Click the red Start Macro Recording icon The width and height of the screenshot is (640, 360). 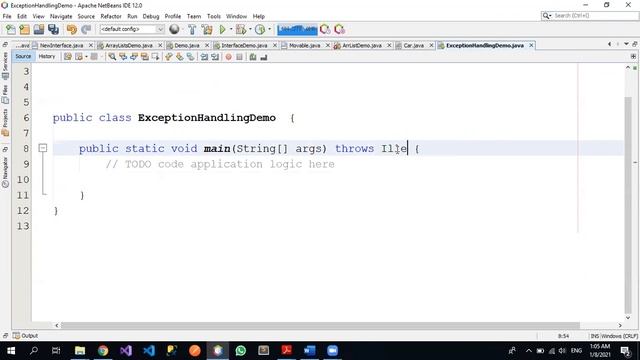(229, 57)
